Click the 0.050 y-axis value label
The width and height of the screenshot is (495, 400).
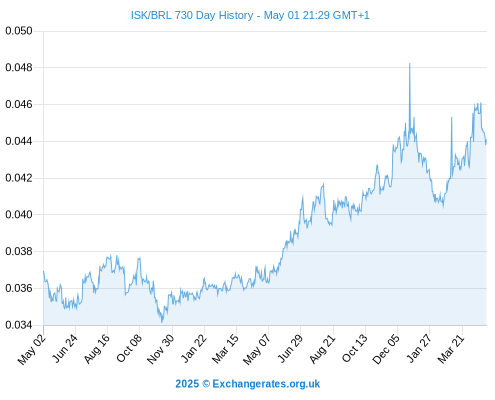(x=19, y=31)
